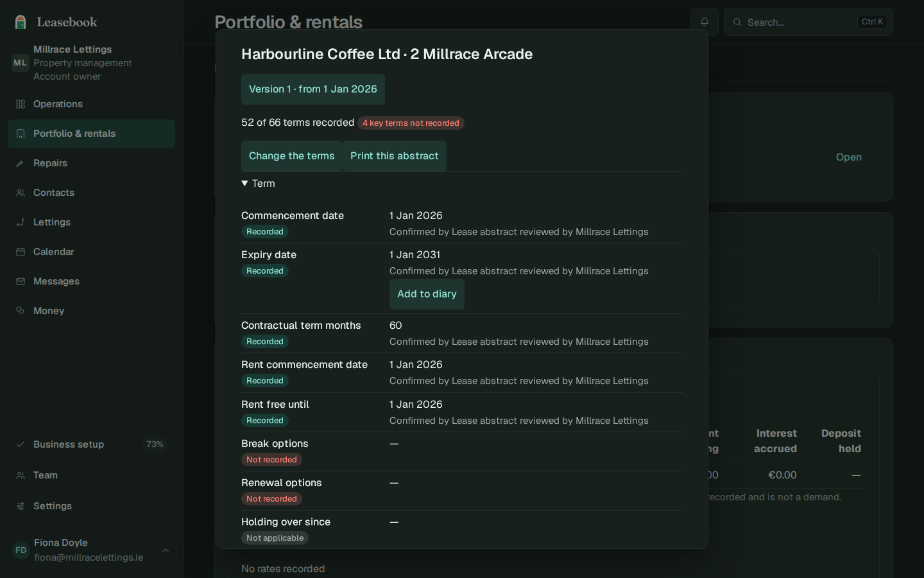Open the Version 1 from 1 Jan 2026 selector

tap(313, 89)
